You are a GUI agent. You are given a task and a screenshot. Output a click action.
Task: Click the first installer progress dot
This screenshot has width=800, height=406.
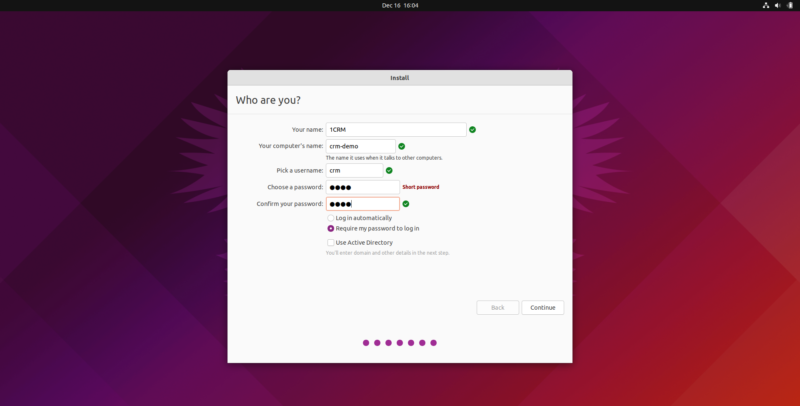(x=366, y=343)
